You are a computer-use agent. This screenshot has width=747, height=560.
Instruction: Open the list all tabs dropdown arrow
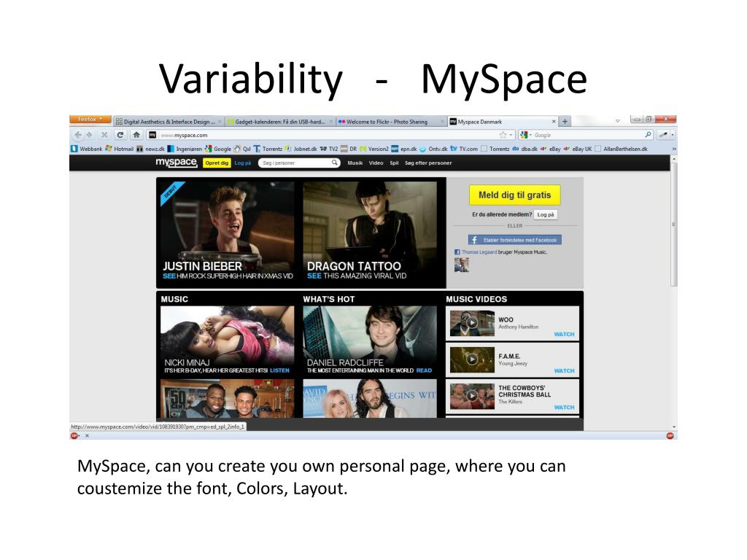point(617,121)
